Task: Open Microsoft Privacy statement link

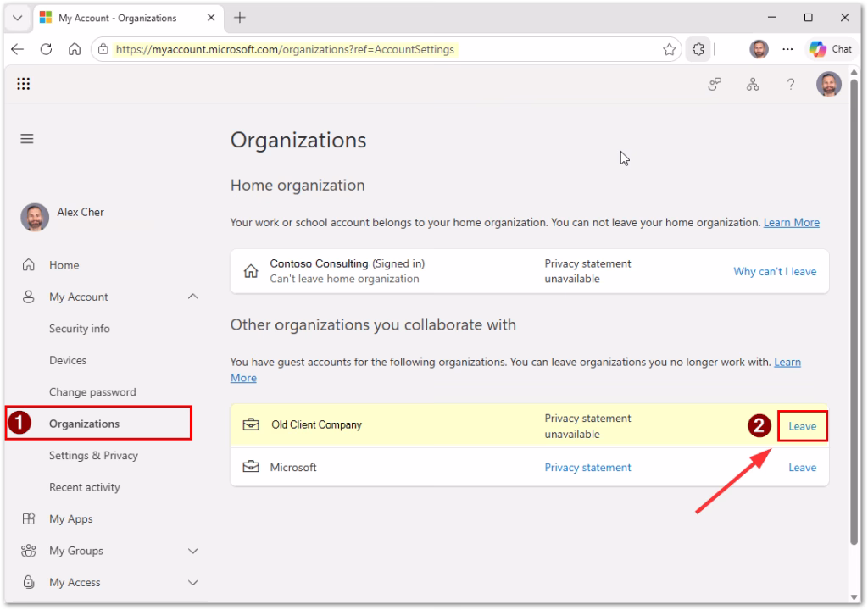Action: [587, 467]
